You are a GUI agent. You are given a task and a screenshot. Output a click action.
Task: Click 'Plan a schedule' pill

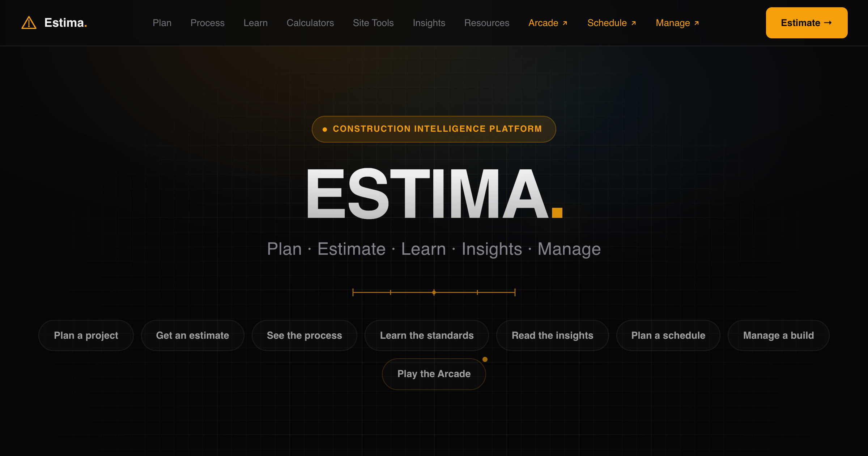[x=668, y=335]
